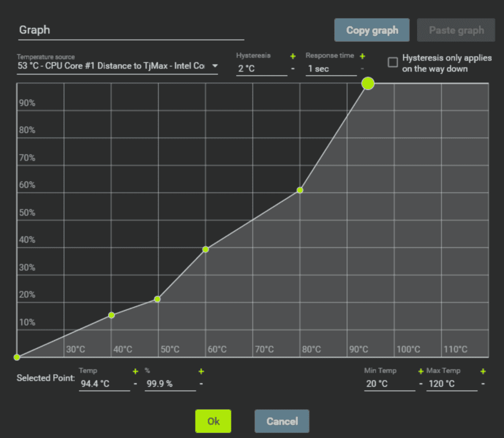Select the topmost curve point on the graph
The width and height of the screenshot is (504, 438).
[x=368, y=83]
